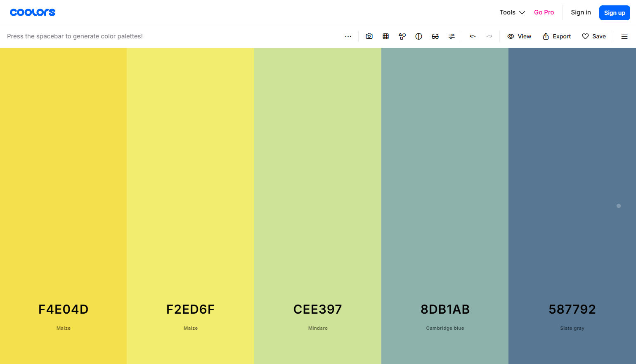Screen dimensions: 636x364
Task: Click the Sign in menu option
Action: point(580,12)
